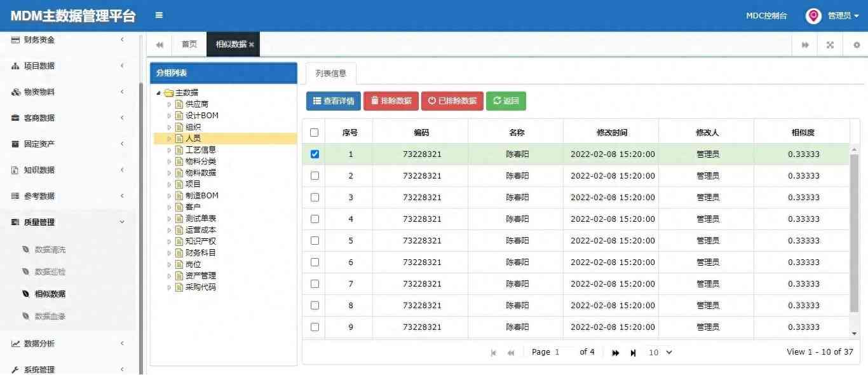Select 知识产权 in the group tree
Image resolution: width=868 pixels, height=375 pixels.
click(x=201, y=242)
